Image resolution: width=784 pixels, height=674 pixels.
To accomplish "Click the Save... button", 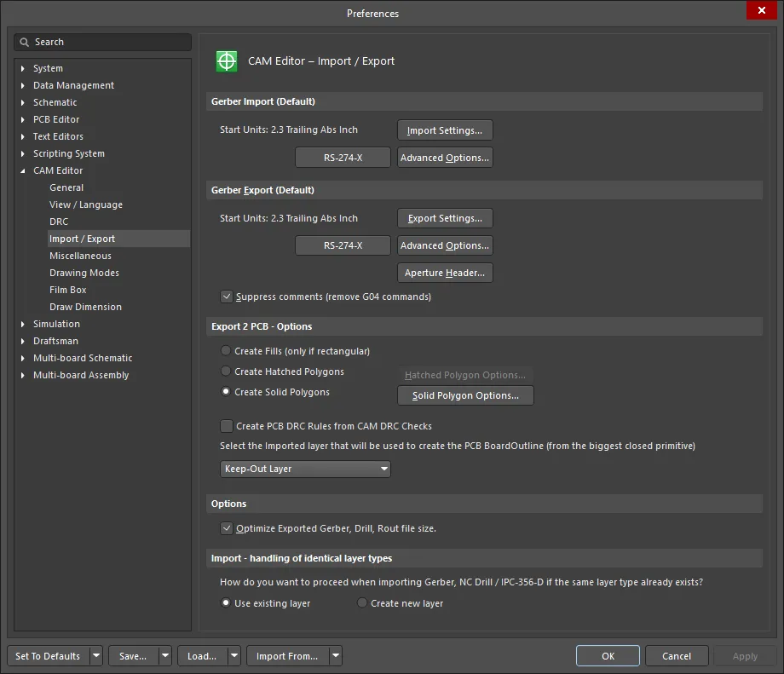I will click(x=133, y=655).
